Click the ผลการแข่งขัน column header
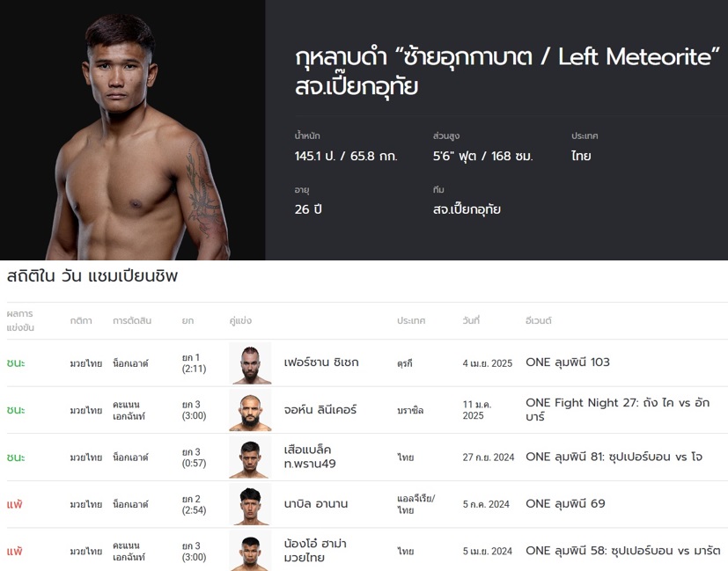This screenshot has width=728, height=571. [x=19, y=321]
